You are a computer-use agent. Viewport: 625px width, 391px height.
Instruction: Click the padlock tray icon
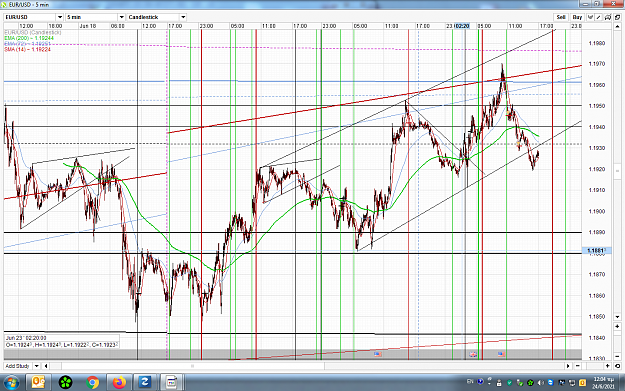[499, 383]
